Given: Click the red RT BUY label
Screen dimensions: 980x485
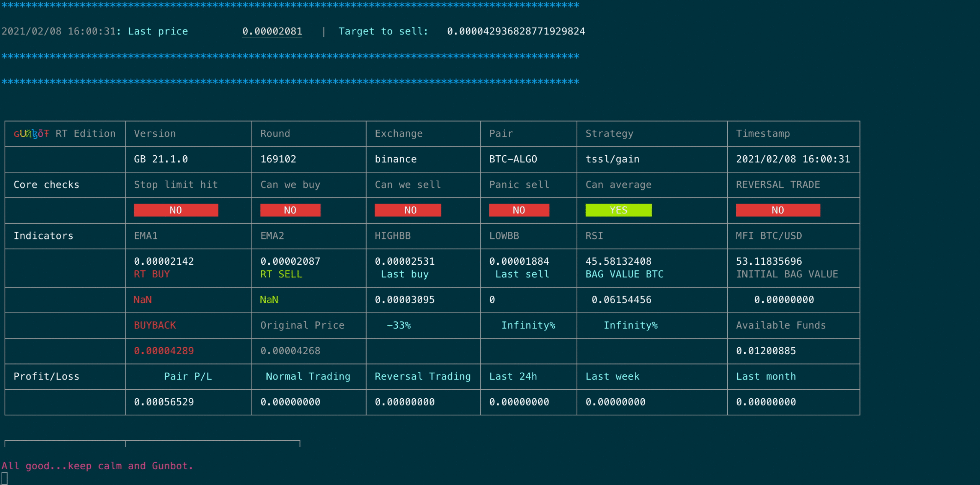Looking at the screenshot, I should click(x=152, y=274).
